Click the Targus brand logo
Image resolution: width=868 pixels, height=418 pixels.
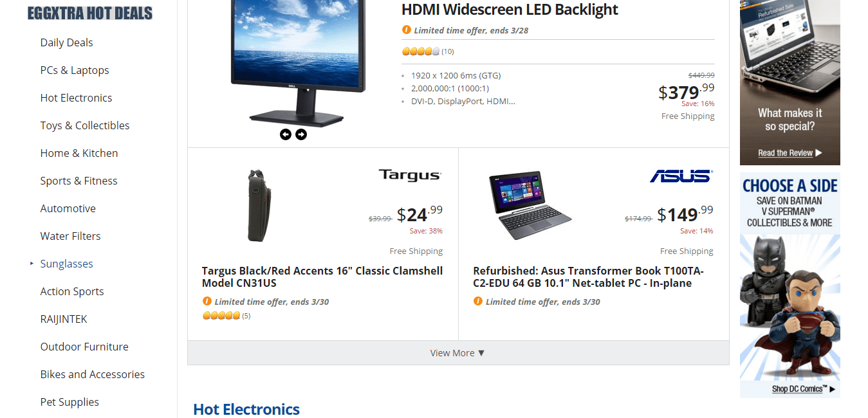click(x=410, y=175)
